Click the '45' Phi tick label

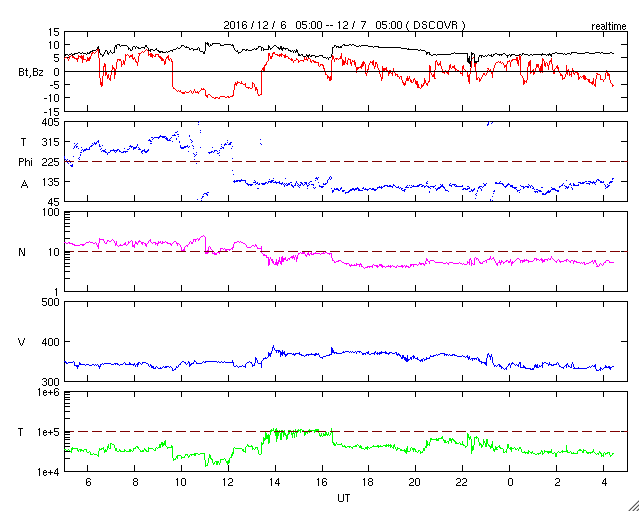click(x=54, y=202)
